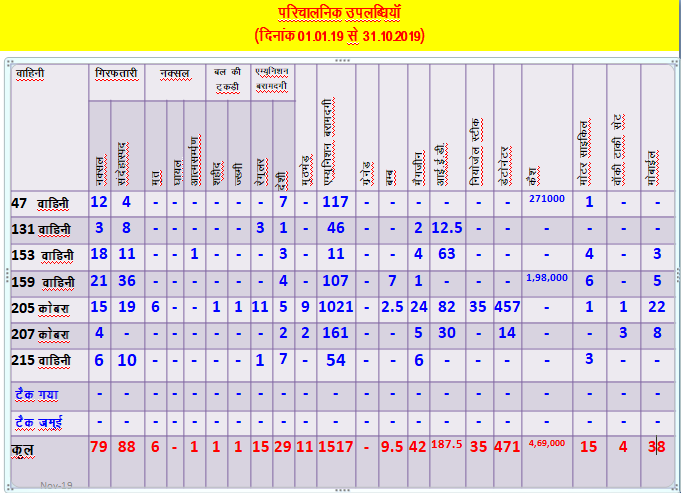Select the cash value 271000

pos(547,199)
